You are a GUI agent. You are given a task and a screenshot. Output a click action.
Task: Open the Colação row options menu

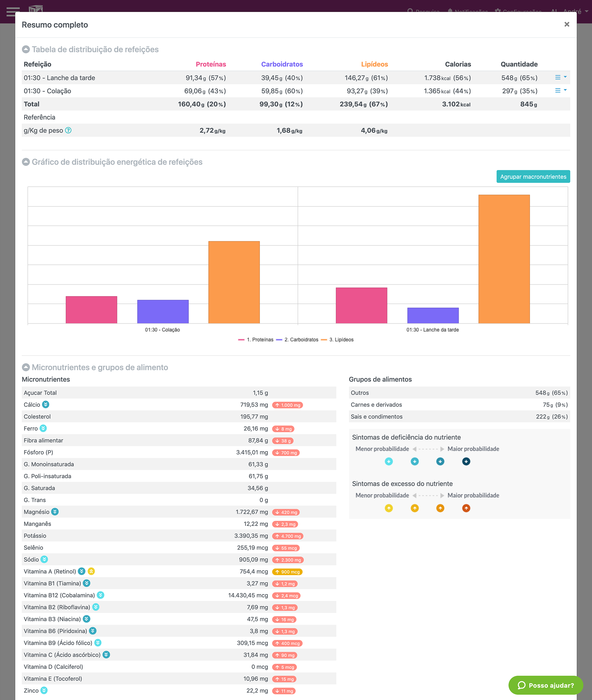(x=561, y=91)
